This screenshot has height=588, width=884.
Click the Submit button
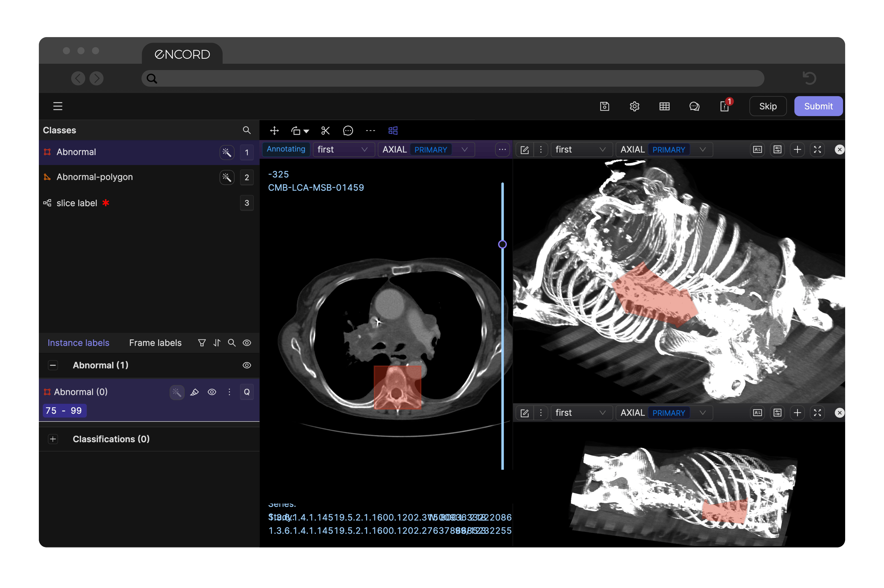(818, 107)
